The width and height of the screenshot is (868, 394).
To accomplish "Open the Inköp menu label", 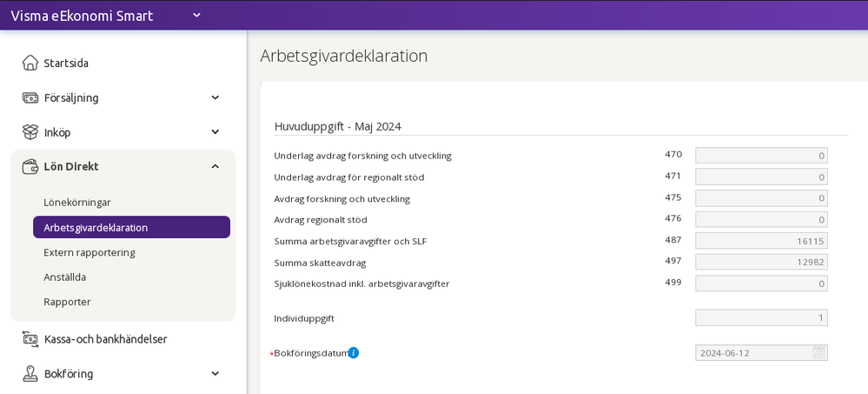I will click(57, 132).
